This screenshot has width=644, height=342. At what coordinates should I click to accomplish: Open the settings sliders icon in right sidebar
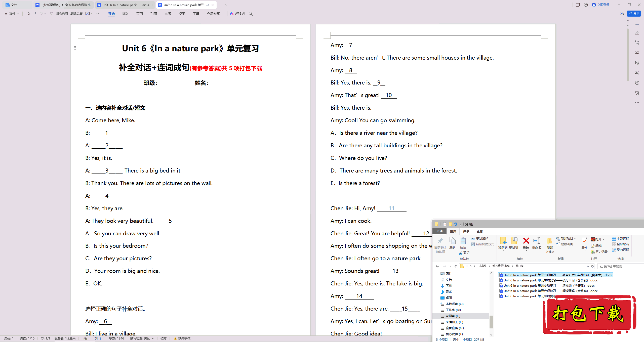(637, 53)
